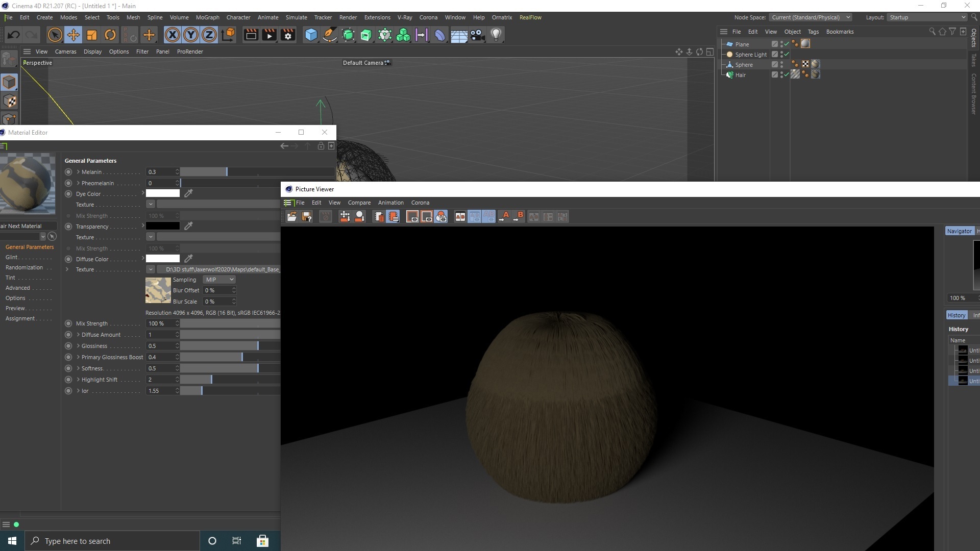Pick Dye Color with eyedropper

188,193
